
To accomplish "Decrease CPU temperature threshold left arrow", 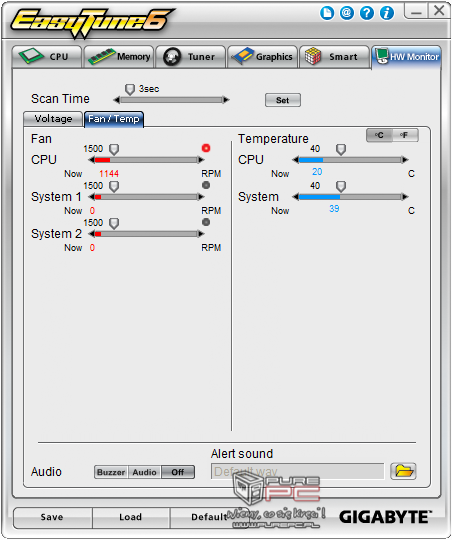I will (x=295, y=160).
